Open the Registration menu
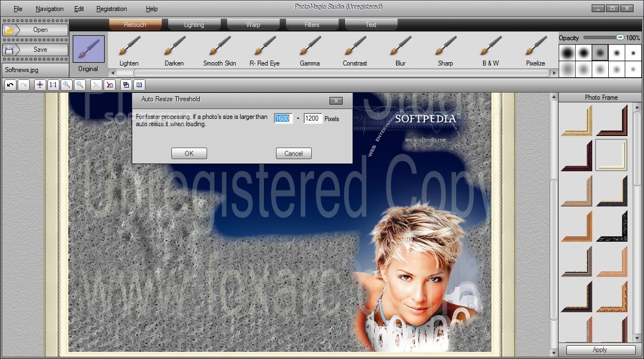 111,9
